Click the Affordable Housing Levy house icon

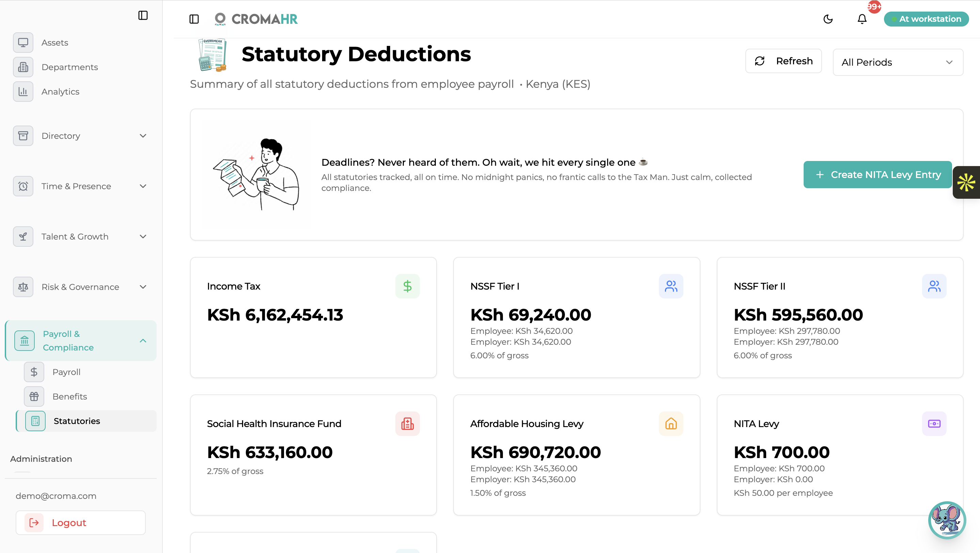pos(671,424)
